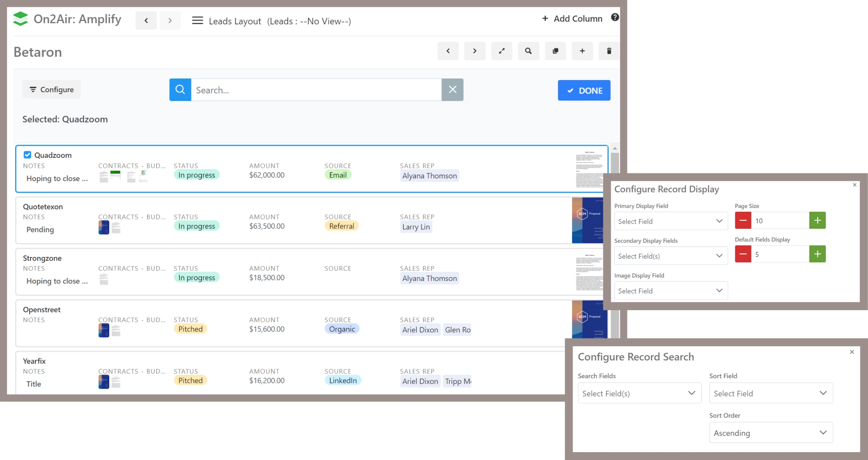Go to next record in Betaron toolbar
This screenshot has height=460, width=868.
coord(475,51)
